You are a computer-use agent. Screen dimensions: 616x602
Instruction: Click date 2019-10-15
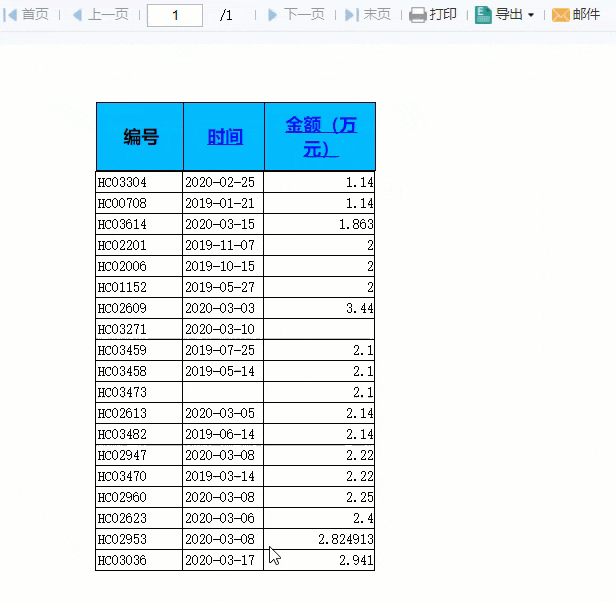coord(220,266)
